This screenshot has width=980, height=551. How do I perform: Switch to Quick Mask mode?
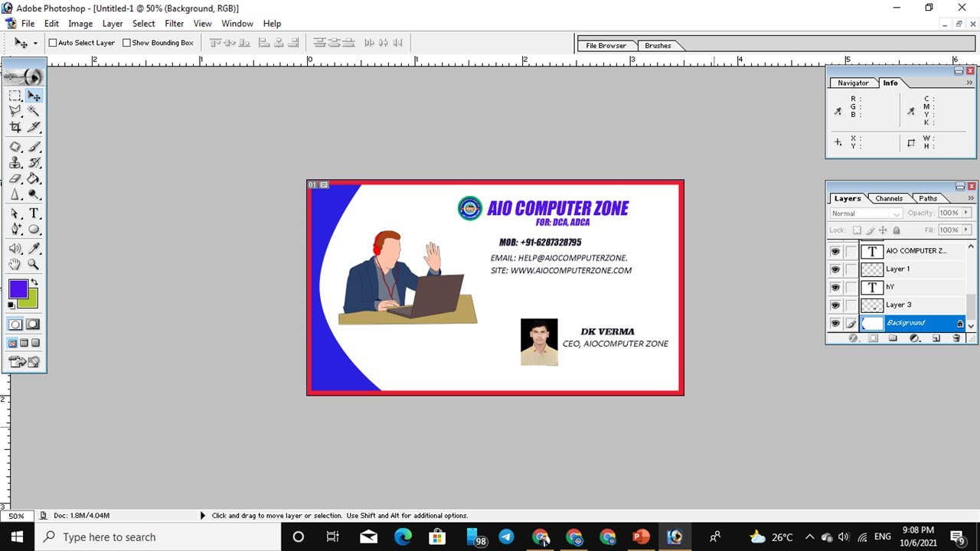tap(33, 324)
